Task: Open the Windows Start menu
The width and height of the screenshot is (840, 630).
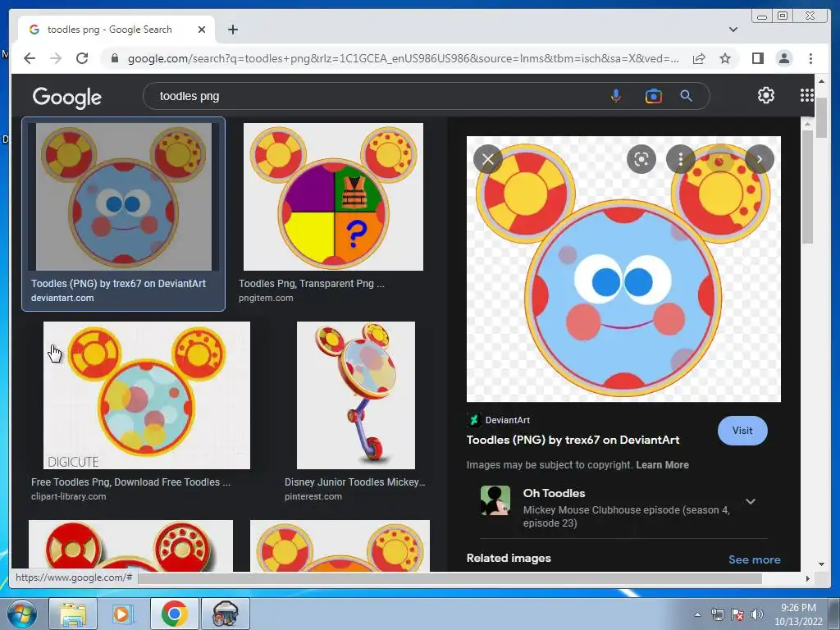Action: 21,614
